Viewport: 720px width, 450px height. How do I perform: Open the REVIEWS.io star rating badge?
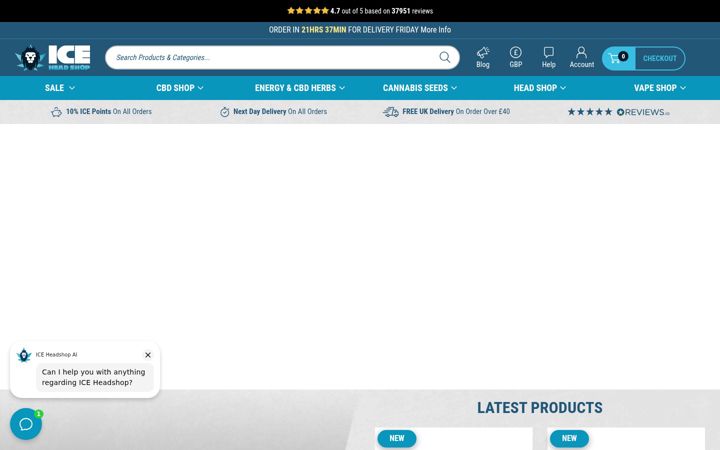[x=619, y=112]
